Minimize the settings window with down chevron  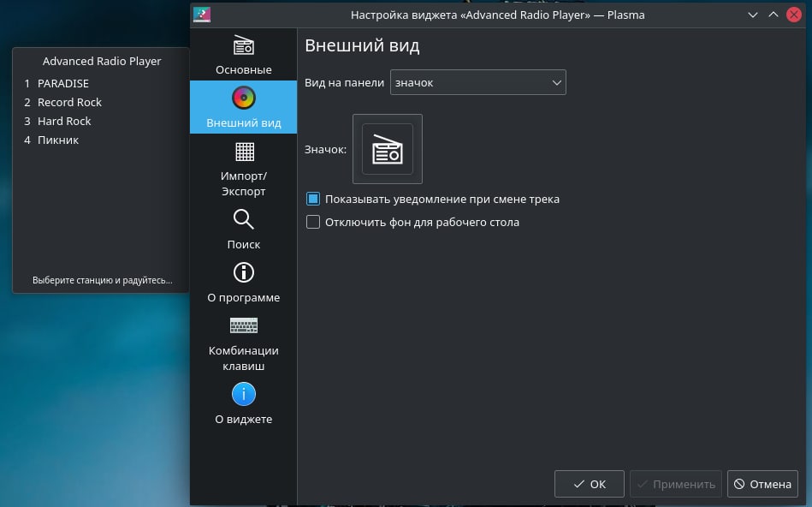(x=753, y=15)
